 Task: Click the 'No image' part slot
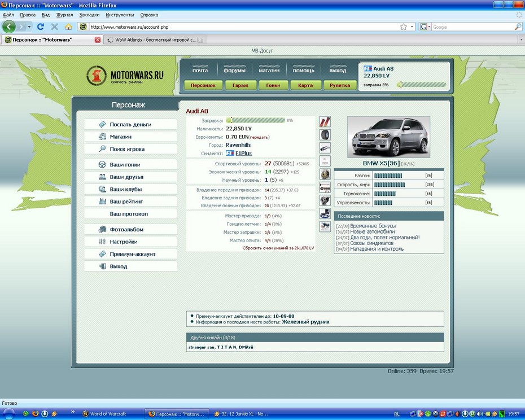325,161
